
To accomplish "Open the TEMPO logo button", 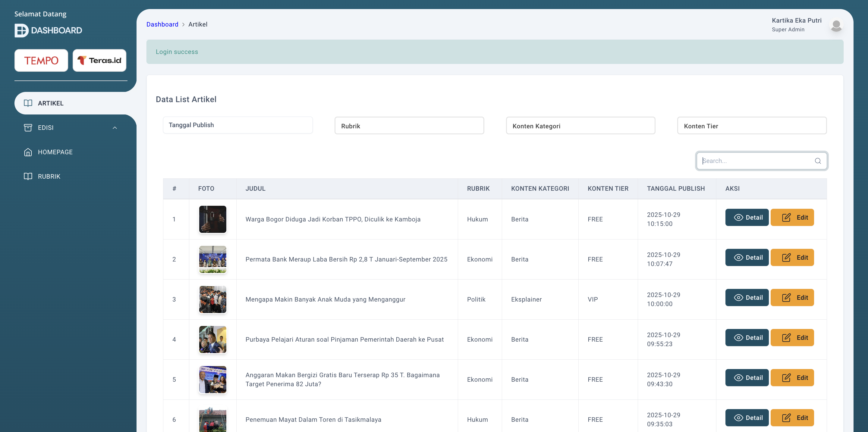I will point(41,61).
